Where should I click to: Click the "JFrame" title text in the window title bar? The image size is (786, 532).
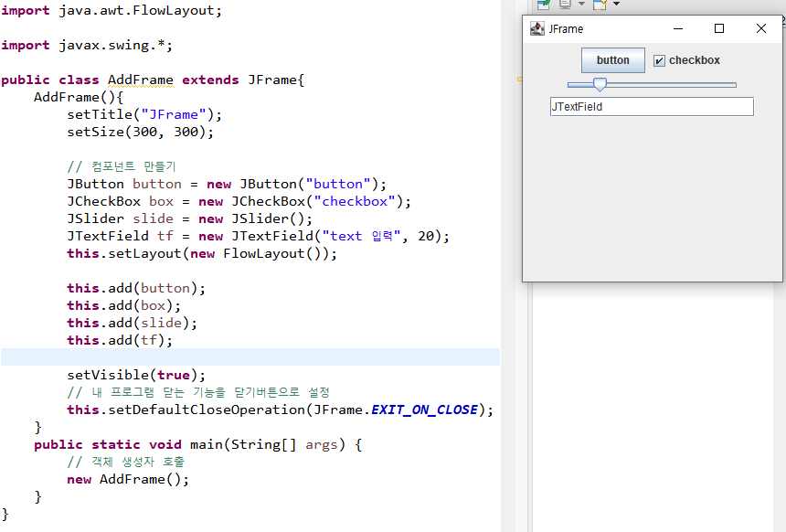point(566,29)
